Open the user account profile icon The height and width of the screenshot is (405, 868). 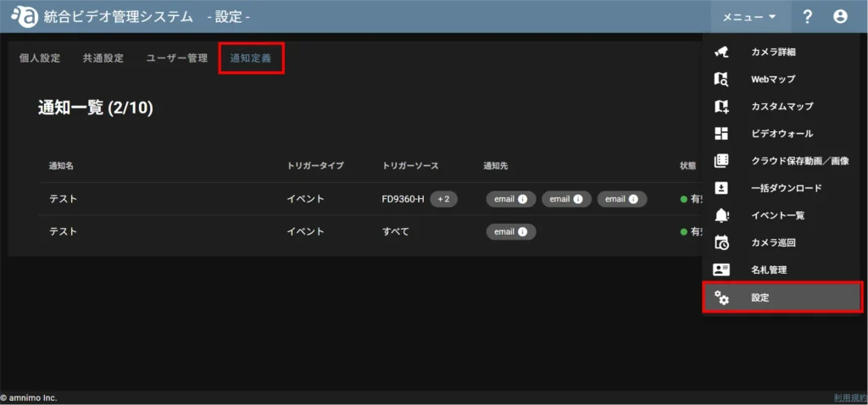[x=840, y=16]
